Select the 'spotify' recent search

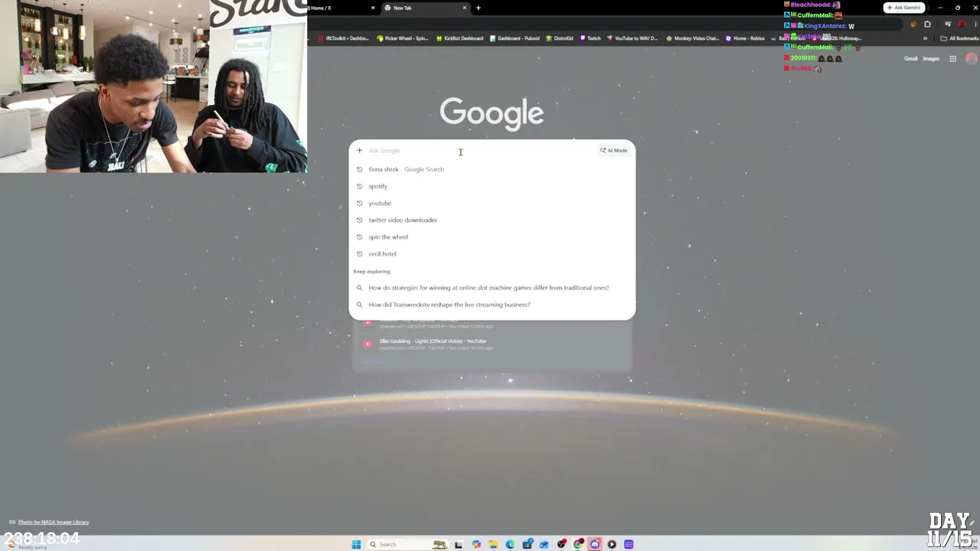coord(492,186)
